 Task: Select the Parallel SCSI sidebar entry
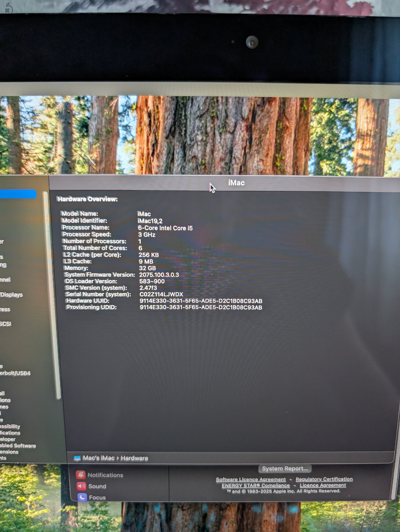(5, 324)
